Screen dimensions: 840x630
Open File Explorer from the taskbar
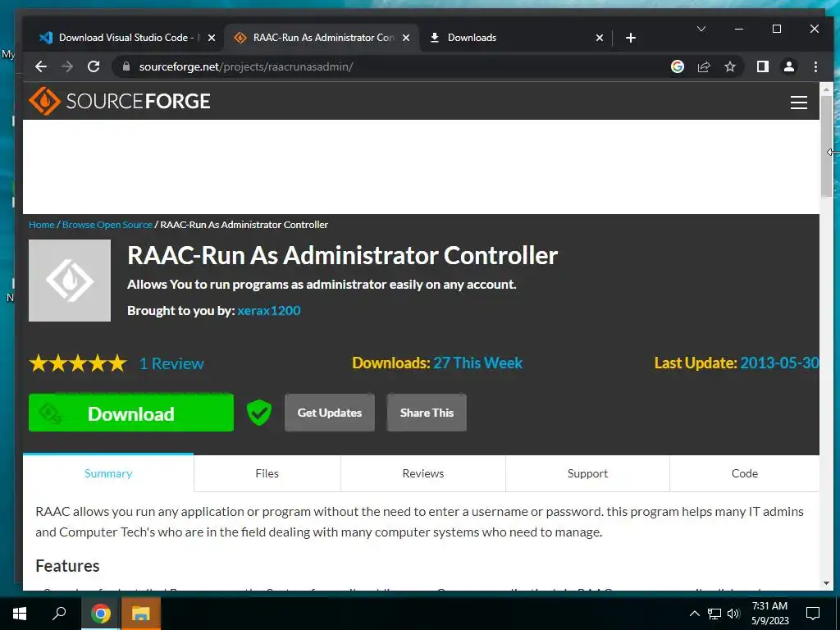[140, 614]
